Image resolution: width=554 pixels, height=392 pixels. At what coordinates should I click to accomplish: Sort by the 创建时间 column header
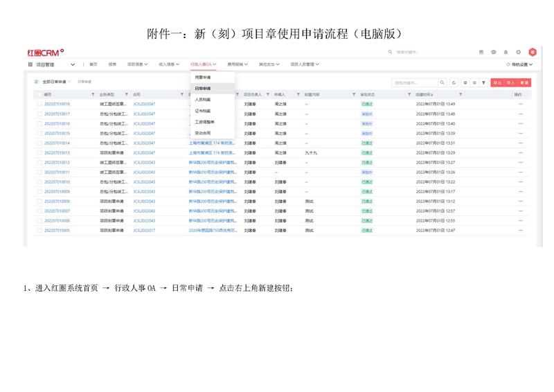424,94
